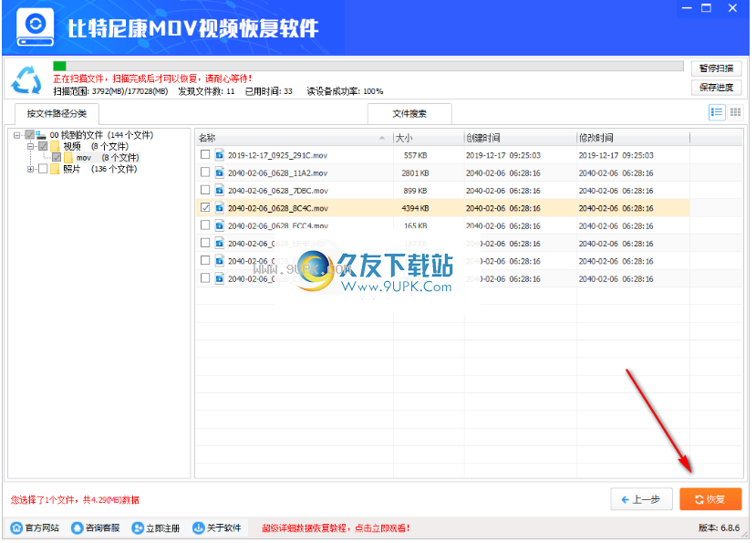Click 立即注册 user icon

point(138,527)
